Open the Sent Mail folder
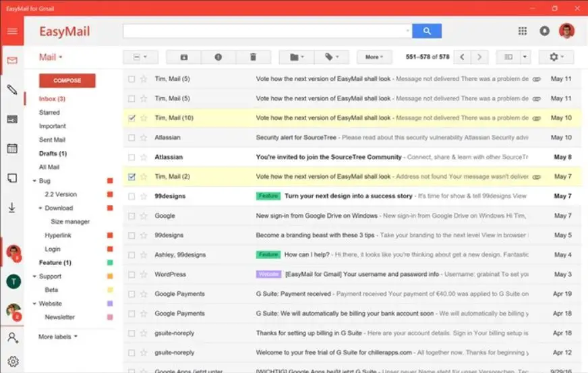 click(x=52, y=140)
